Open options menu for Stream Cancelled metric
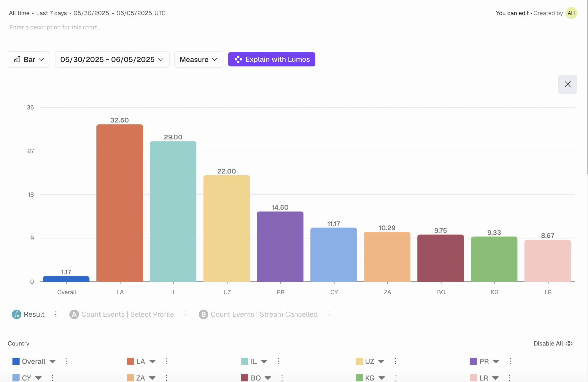This screenshot has width=588, height=382. [x=329, y=314]
